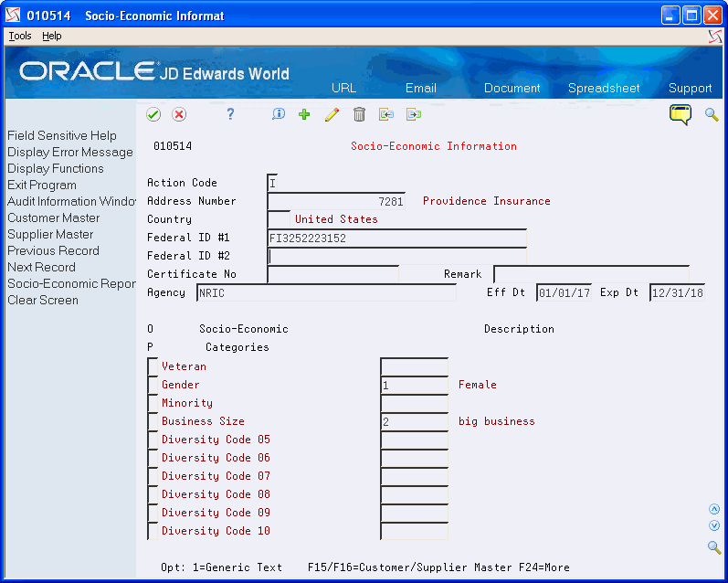The height and width of the screenshot is (583, 728).
Task: Open Audit Information Window
Action: coord(71,202)
